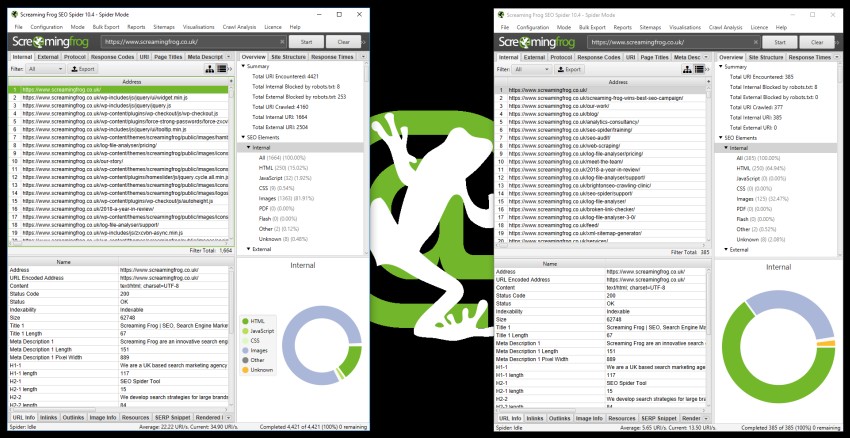Collapse SEO Elements section in right window
This screenshot has height=438, width=850.
721,138
